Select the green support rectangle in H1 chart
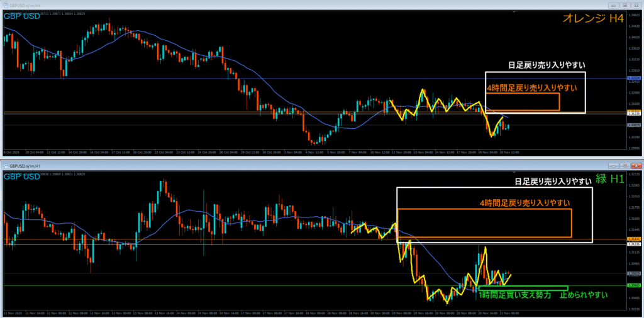 coord(522,288)
